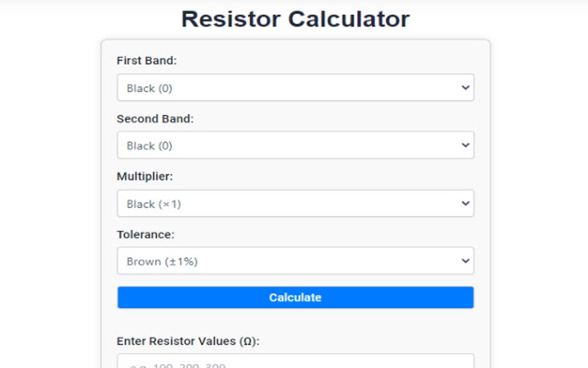
Task: Select the "Black (×1)" Multiplier value
Action: point(295,203)
